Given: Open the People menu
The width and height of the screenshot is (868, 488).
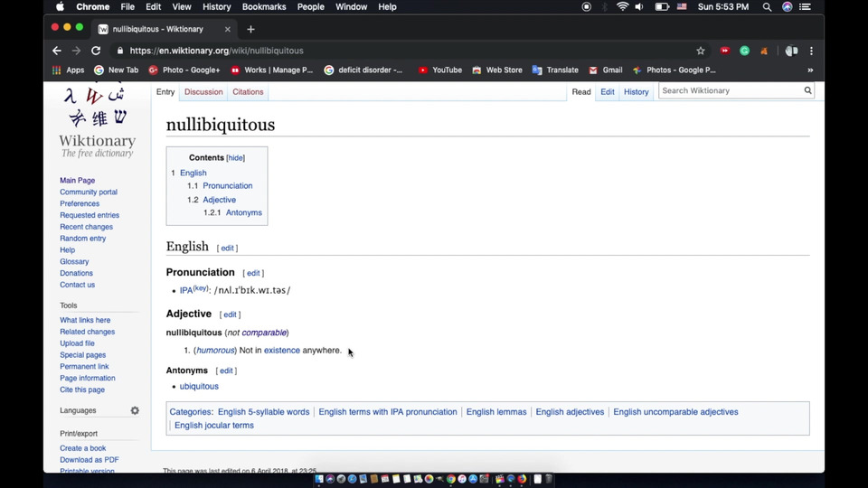Looking at the screenshot, I should click(x=310, y=6).
